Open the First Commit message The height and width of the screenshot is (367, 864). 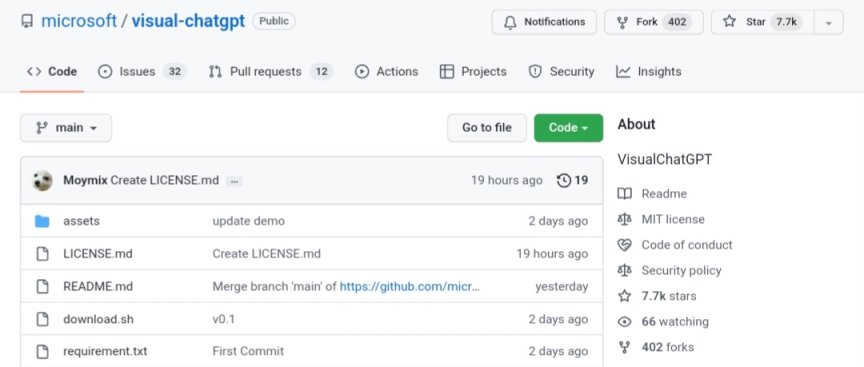pyautogui.click(x=249, y=352)
